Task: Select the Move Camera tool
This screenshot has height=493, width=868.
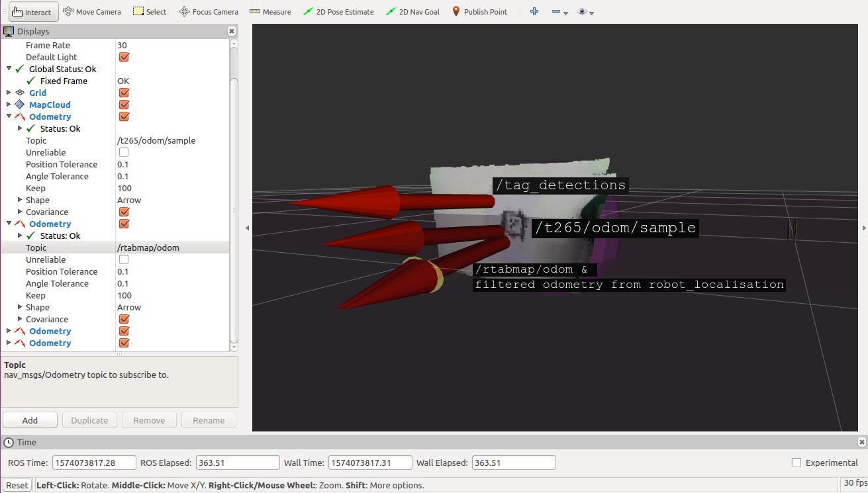Action: tap(92, 12)
